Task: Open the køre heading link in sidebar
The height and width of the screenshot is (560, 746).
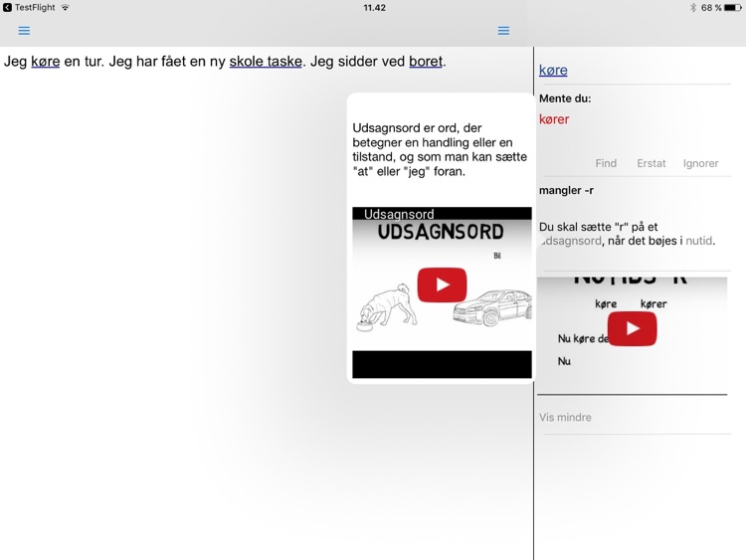Action: (x=553, y=70)
